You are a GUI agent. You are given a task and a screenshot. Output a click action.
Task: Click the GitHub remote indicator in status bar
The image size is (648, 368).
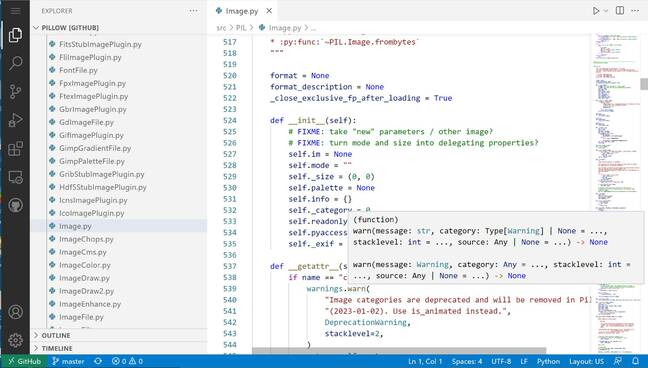click(x=24, y=361)
